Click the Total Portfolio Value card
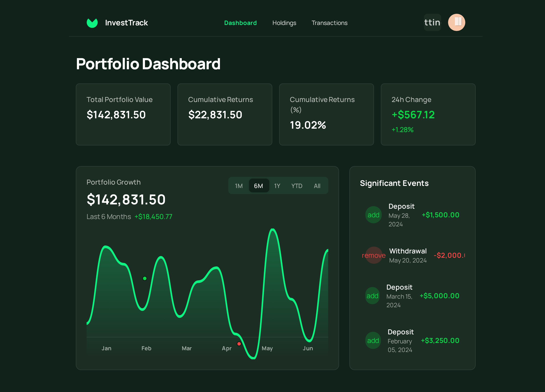545x392 pixels. pos(123,114)
